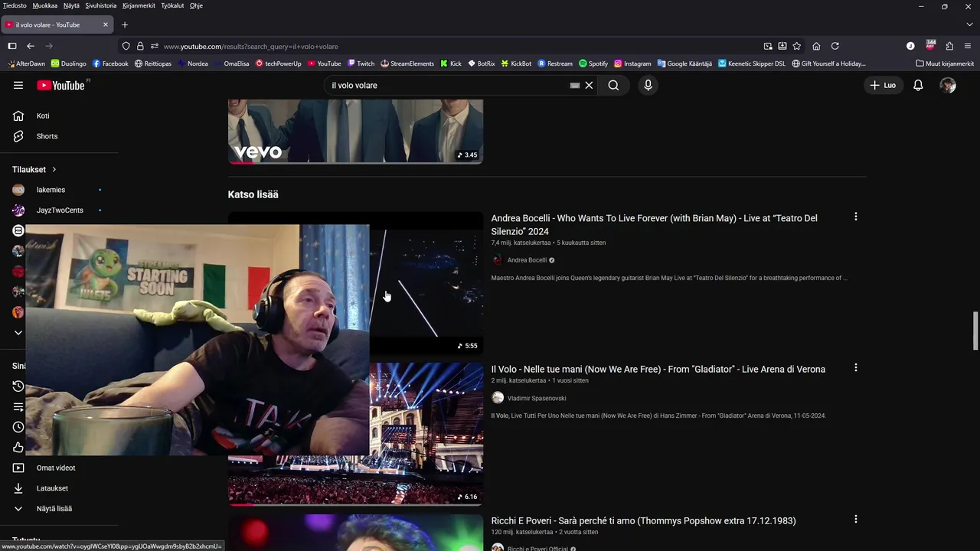Open the YouTube guide hamburger menu
The height and width of the screenshot is (551, 980).
point(18,85)
